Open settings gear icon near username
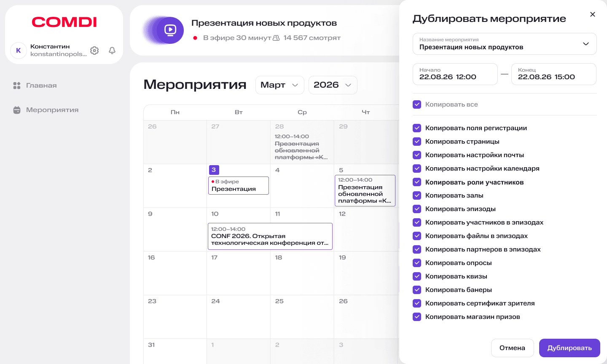 coord(94,51)
